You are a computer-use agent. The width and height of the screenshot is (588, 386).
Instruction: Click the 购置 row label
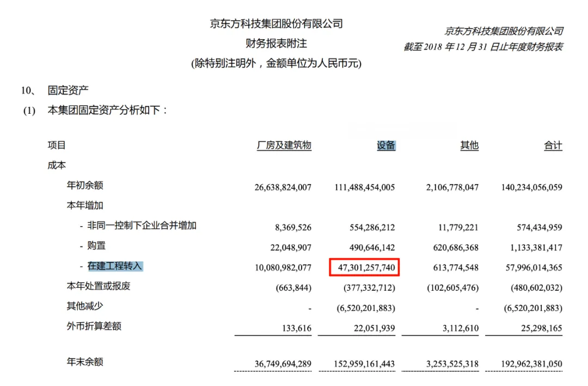[x=96, y=246]
